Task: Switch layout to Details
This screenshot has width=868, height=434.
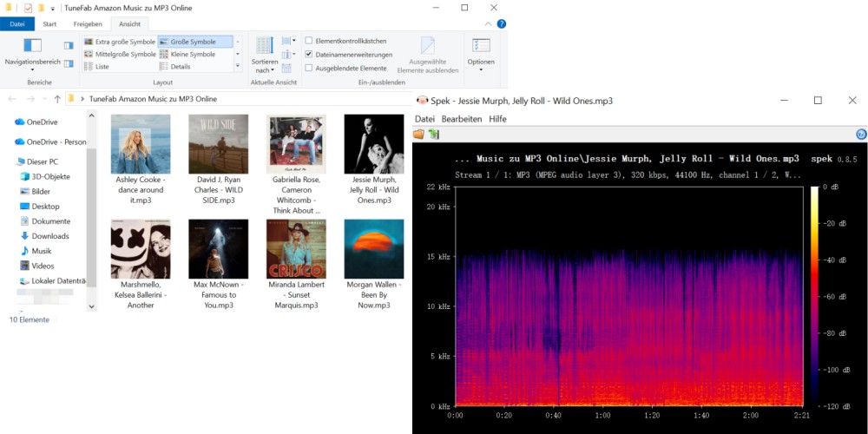Action: tap(175, 67)
